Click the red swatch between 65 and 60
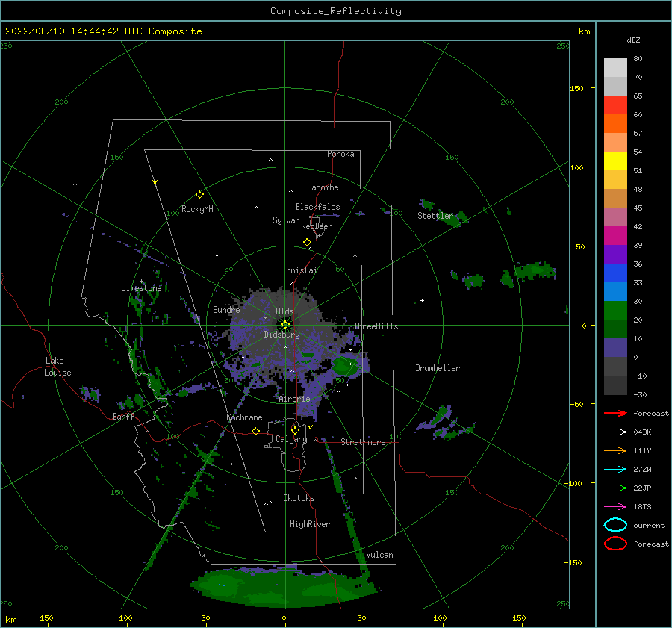The image size is (672, 628). pos(615,105)
